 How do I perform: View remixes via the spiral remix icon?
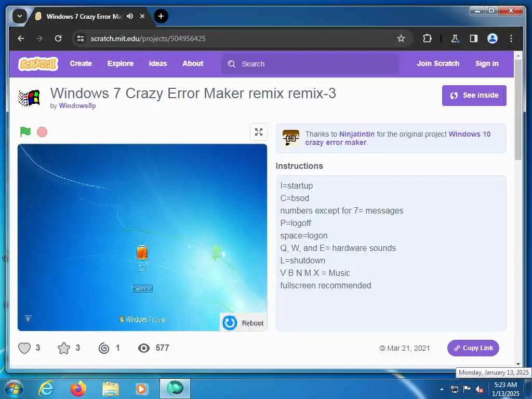(x=104, y=348)
